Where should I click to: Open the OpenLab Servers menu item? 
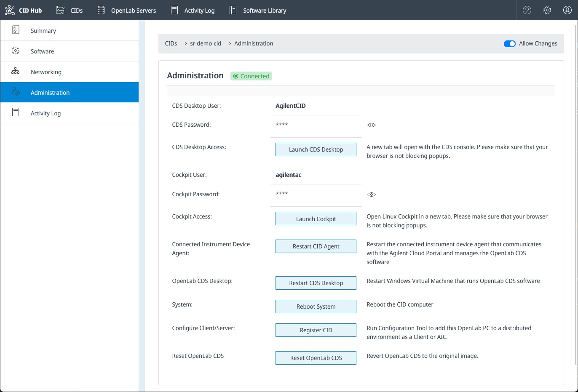pyautogui.click(x=127, y=10)
